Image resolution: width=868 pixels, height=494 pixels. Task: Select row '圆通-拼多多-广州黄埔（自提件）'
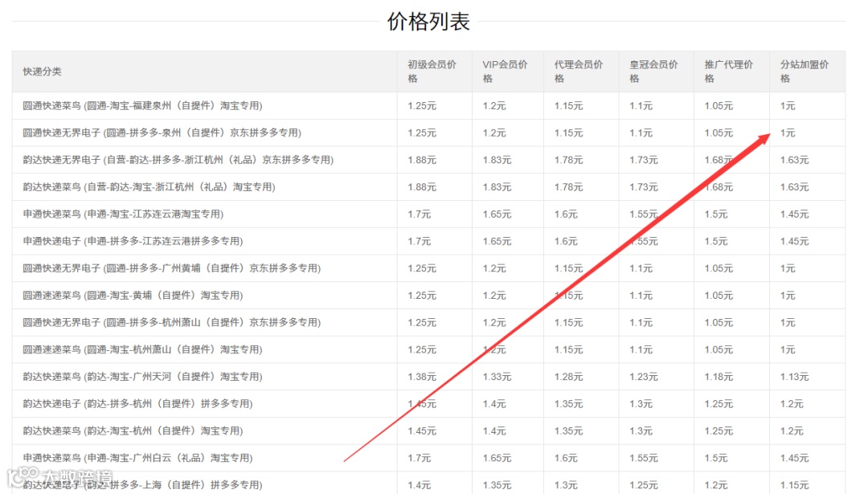click(428, 268)
